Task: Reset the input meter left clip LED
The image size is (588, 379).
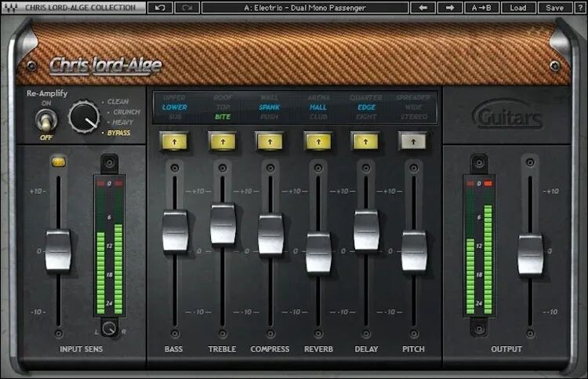Action: [100, 184]
